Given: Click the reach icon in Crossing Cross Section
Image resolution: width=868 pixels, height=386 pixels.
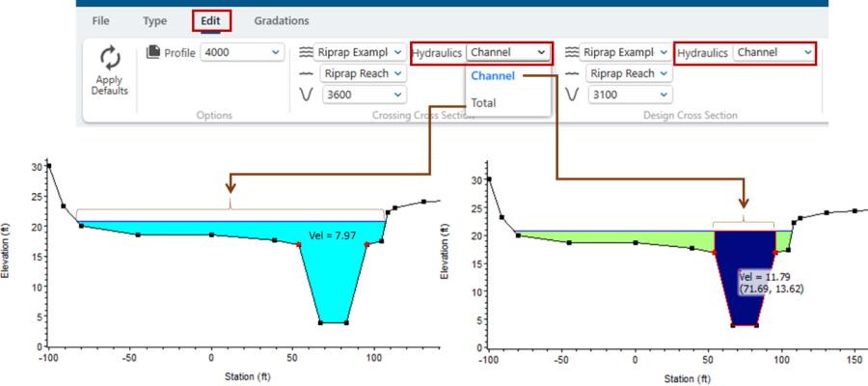Looking at the screenshot, I should (307, 73).
